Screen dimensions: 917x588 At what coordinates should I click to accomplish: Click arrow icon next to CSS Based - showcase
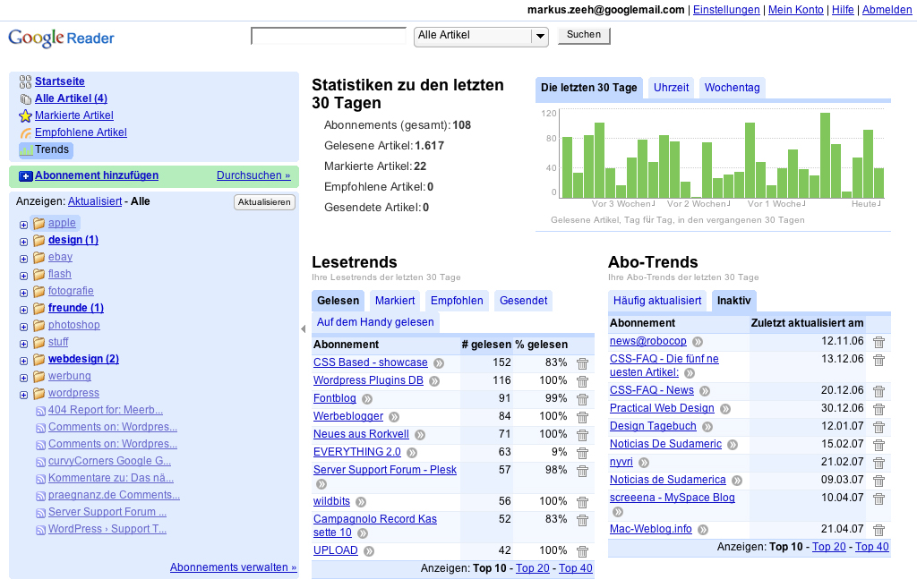tap(439, 363)
